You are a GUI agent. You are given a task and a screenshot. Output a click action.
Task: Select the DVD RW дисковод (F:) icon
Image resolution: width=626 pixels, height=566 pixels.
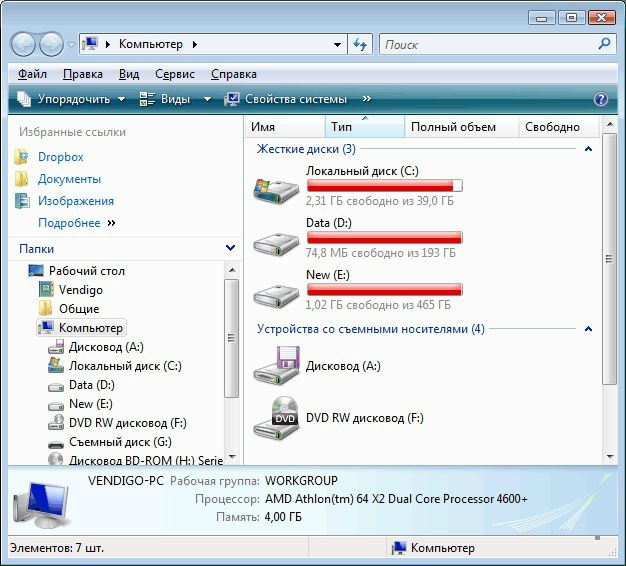(276, 418)
